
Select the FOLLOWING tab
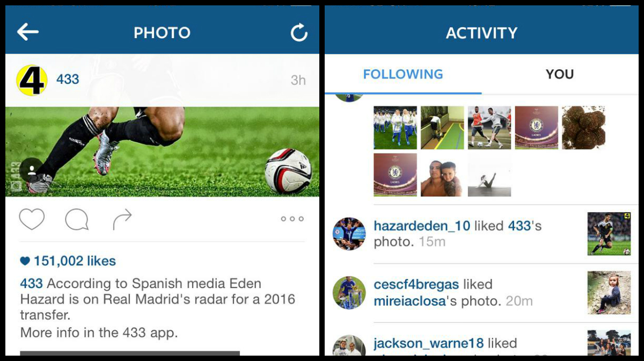point(403,74)
